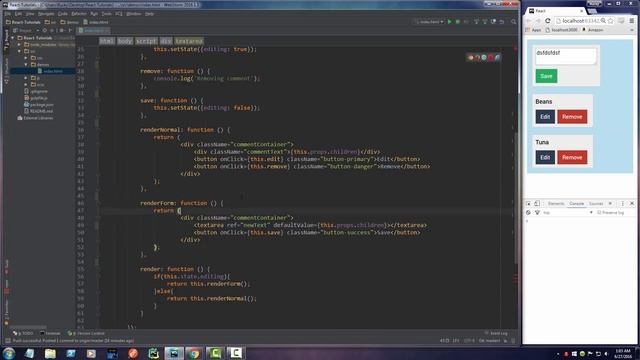Open WebStorm from the Windows taskbar

[x=174, y=353]
